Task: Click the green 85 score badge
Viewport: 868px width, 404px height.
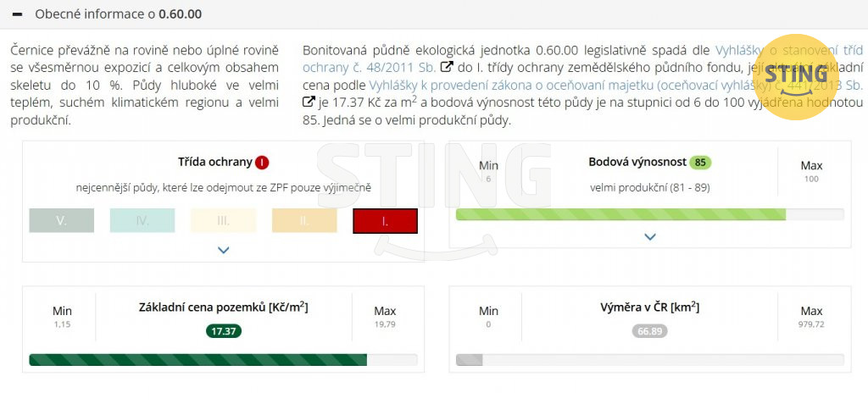Action: (699, 162)
